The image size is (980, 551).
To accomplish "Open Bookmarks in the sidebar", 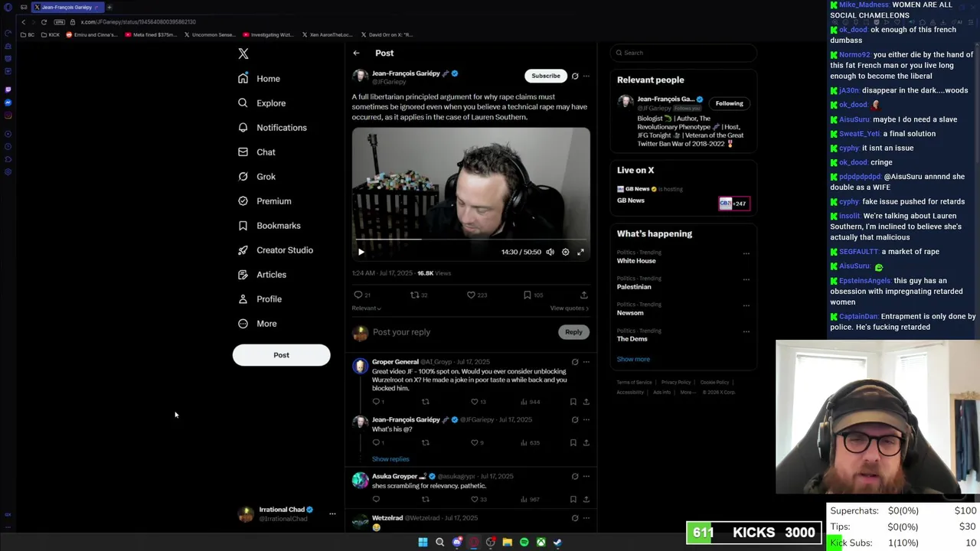I will pos(269,226).
